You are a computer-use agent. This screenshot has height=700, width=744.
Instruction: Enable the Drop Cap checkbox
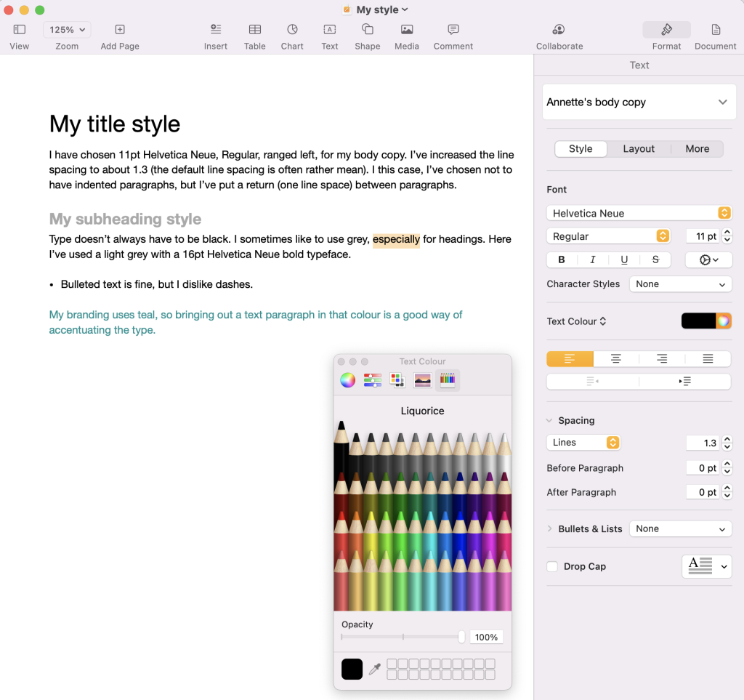[x=552, y=566]
